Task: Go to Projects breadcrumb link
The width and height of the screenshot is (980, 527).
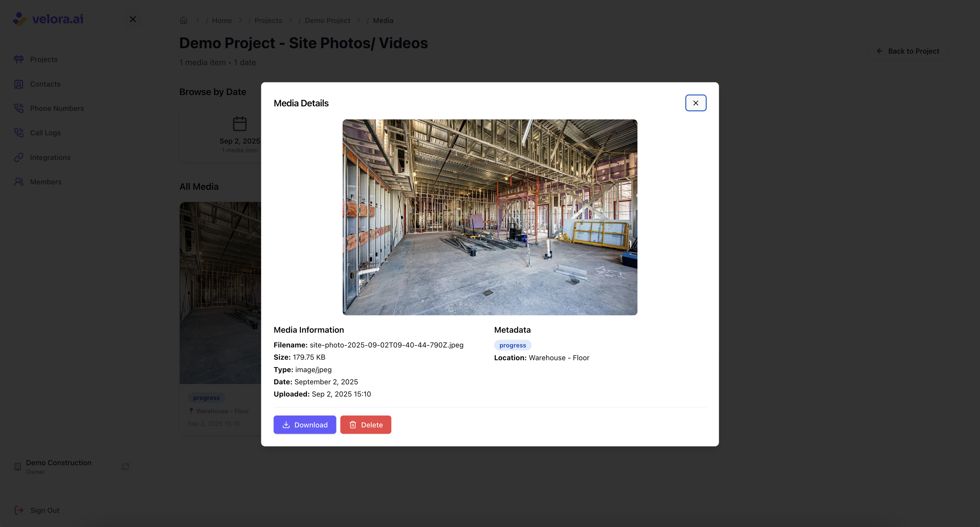Action: tap(268, 20)
